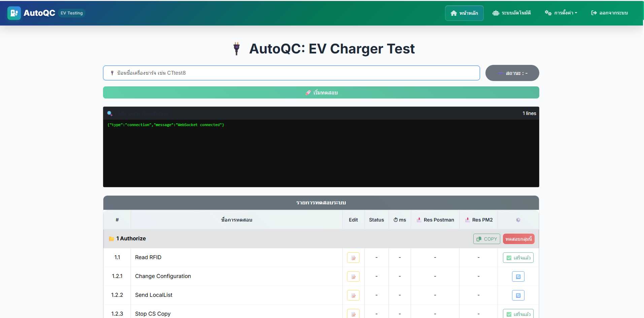Click ออกจากระบบ logout link
This screenshot has width=644, height=318.
[609, 13]
